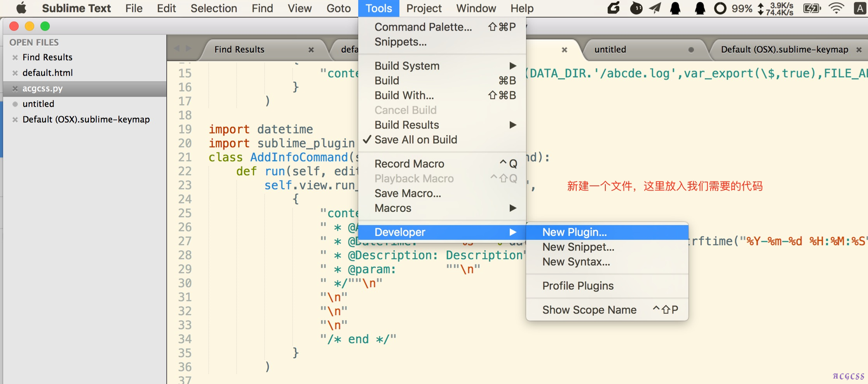The image size is (868, 384).
Task: Click unsaved dot beside untitled in sidebar
Action: click(x=15, y=104)
